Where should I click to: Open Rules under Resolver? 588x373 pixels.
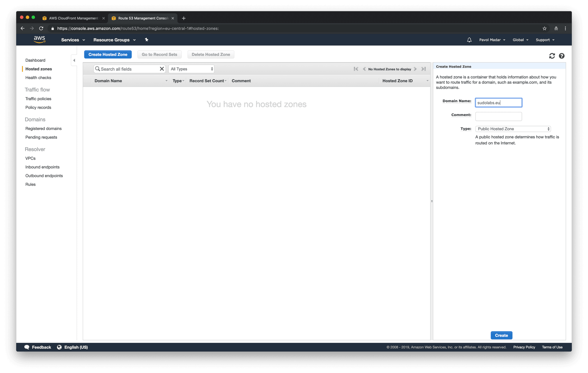(x=30, y=184)
